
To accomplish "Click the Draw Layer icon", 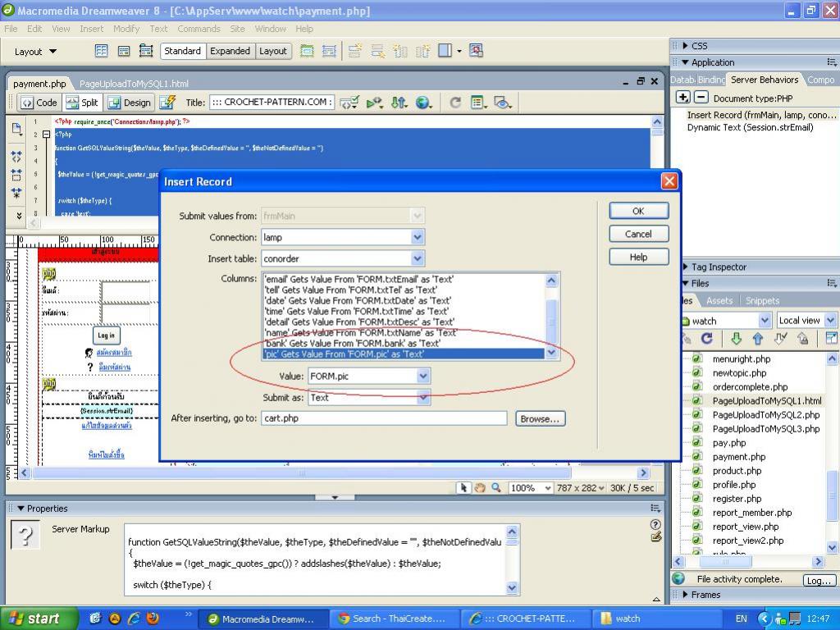I will coord(146,51).
